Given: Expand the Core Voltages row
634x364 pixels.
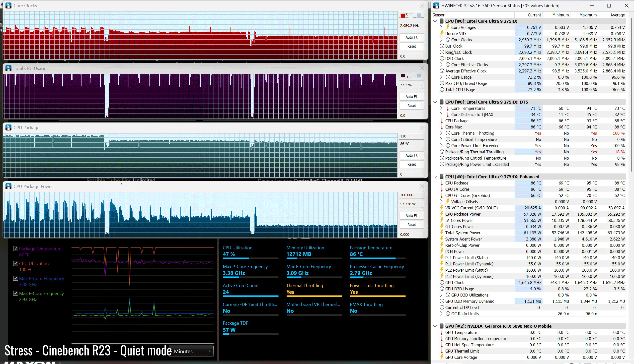Looking at the screenshot, I should pyautogui.click(x=441, y=27).
